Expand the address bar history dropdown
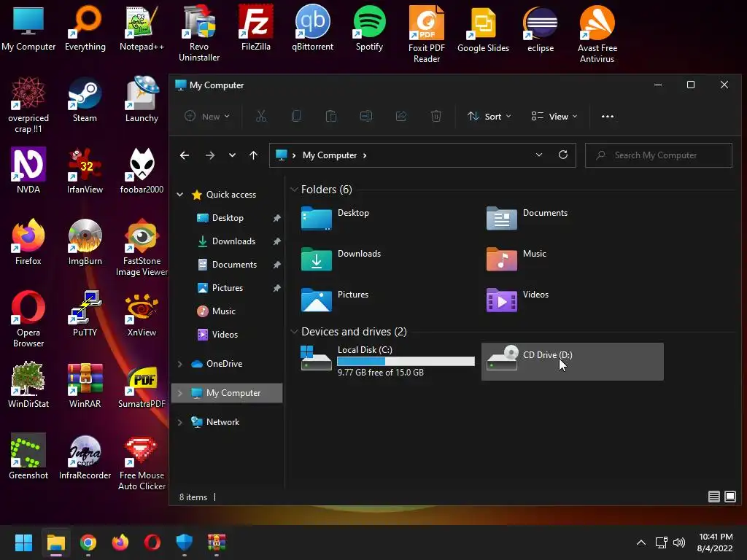The height and width of the screenshot is (560, 747). point(539,155)
